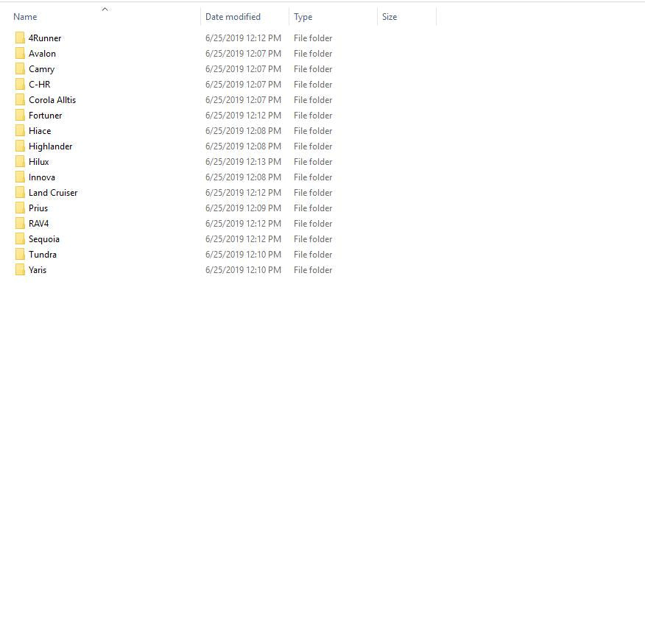Sort by the Name column header

[25, 17]
